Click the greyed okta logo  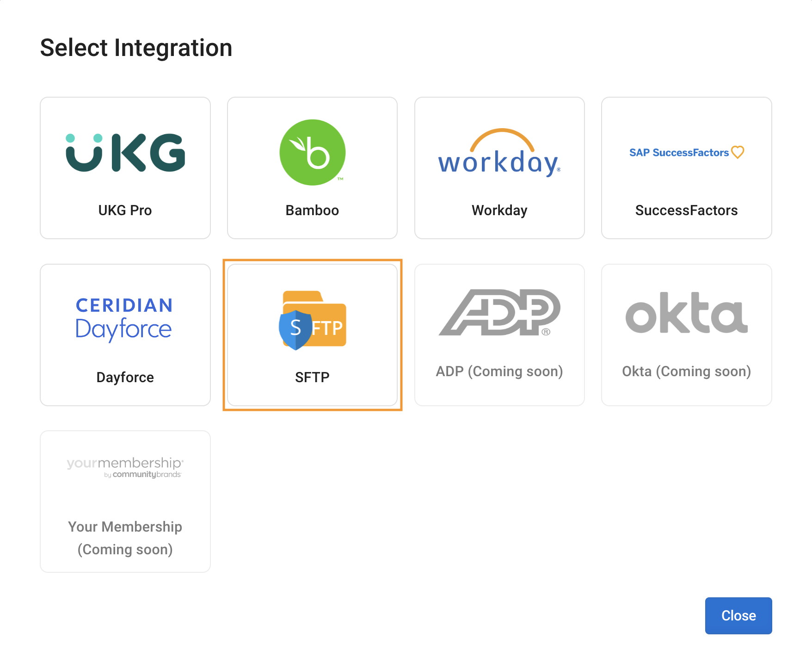[687, 313]
